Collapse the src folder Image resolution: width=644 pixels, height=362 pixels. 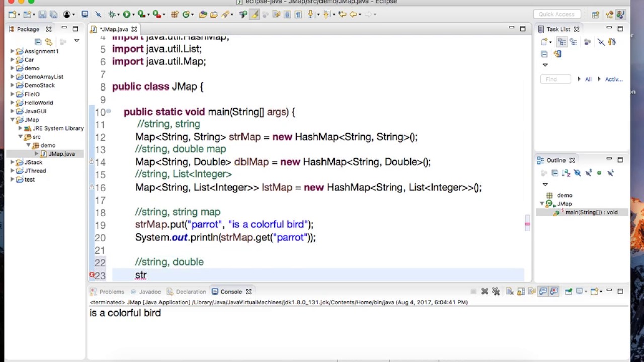click(21, 137)
